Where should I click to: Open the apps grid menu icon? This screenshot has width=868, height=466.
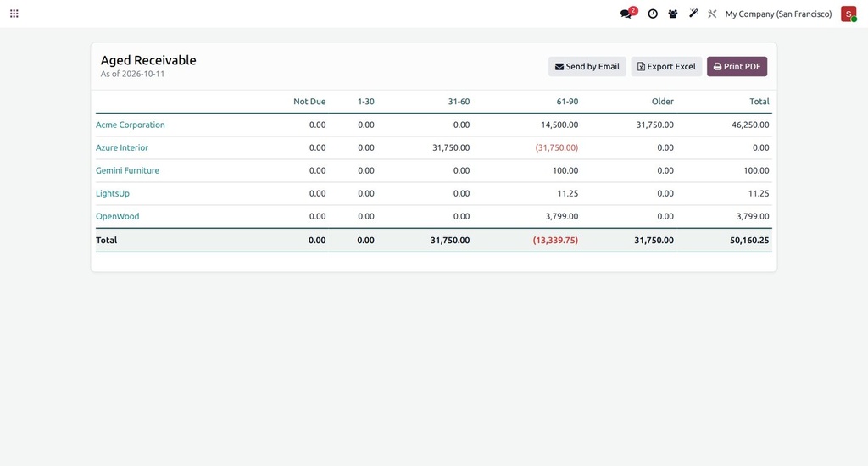[14, 14]
